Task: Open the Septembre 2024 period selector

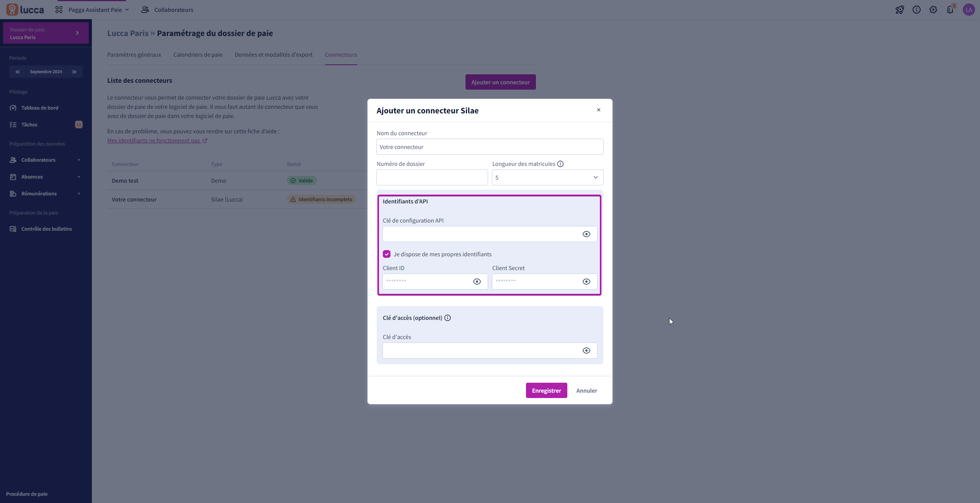Action: point(46,72)
